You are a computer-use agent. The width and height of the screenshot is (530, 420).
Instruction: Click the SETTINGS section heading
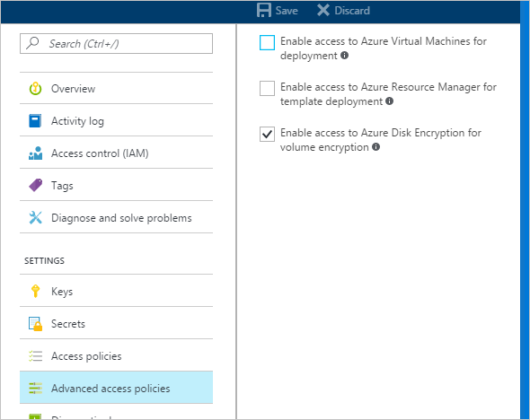pyautogui.click(x=44, y=260)
